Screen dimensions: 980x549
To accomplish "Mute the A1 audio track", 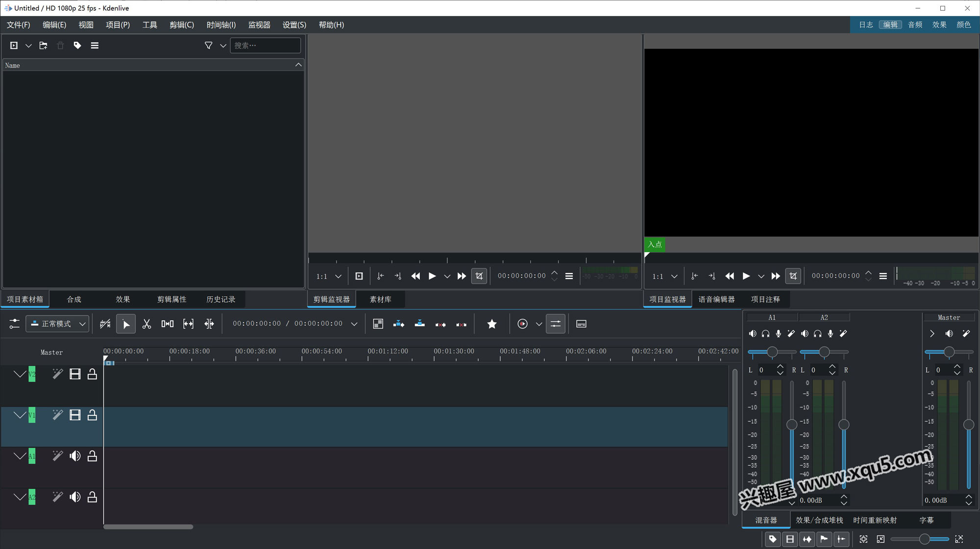I will click(75, 456).
